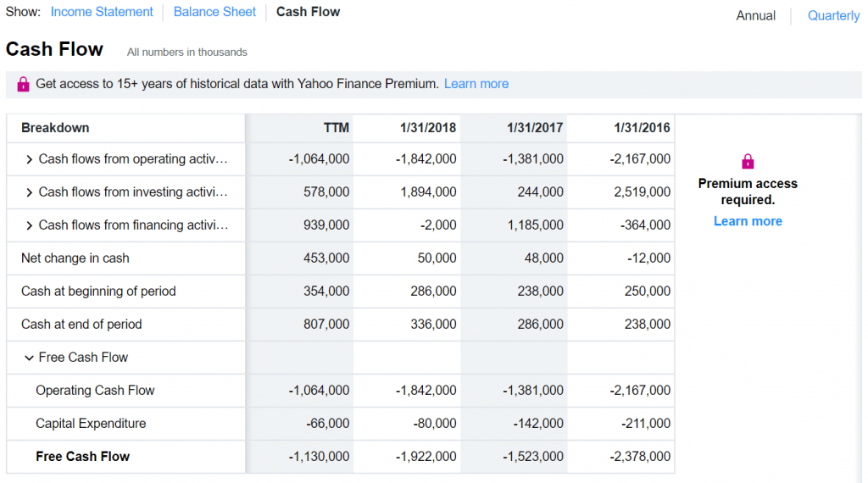Select the Cash Flow tab
868x483 pixels.
308,12
